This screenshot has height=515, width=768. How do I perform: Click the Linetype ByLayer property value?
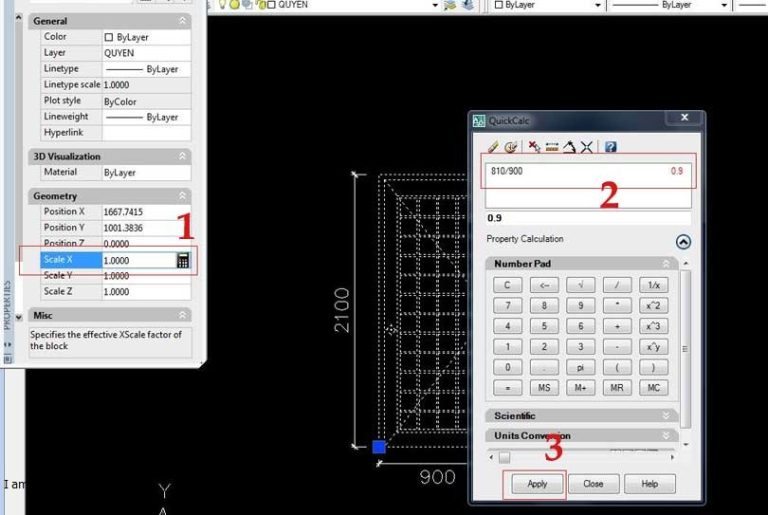146,69
